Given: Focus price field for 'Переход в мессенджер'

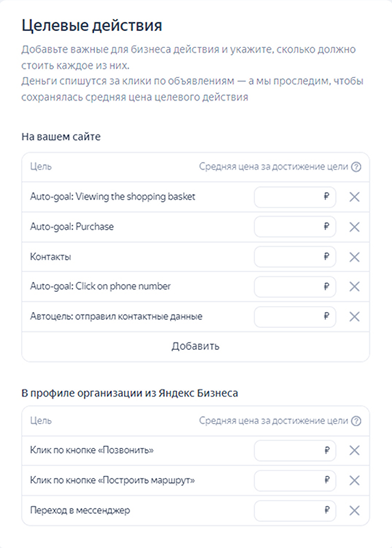Looking at the screenshot, I should 295,511.
